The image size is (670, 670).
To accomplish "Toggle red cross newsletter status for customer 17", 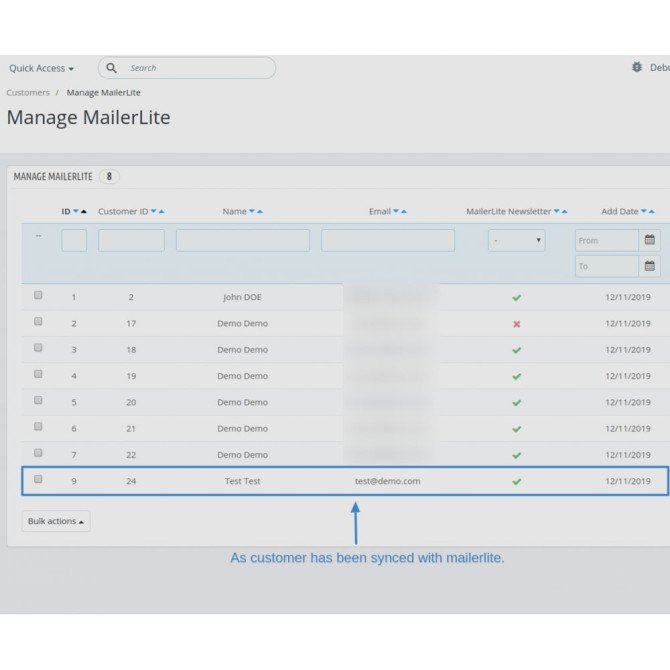I will 517,324.
